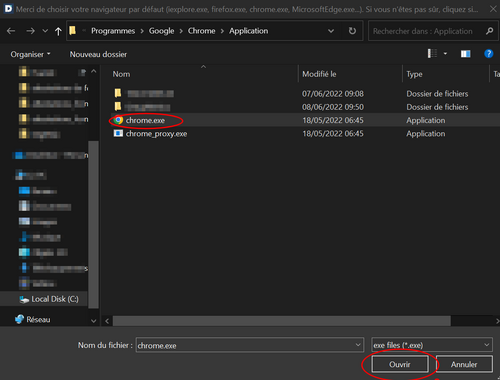Click the Annuler button
Image resolution: width=500 pixels, height=380 pixels.
tap(464, 364)
